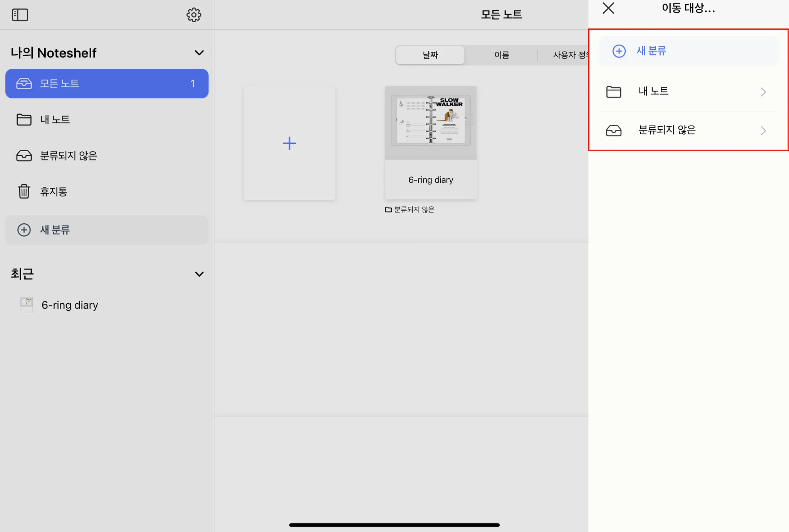This screenshot has height=532, width=789.
Task: Toggle the sidebar panel icon
Action: tap(20, 15)
